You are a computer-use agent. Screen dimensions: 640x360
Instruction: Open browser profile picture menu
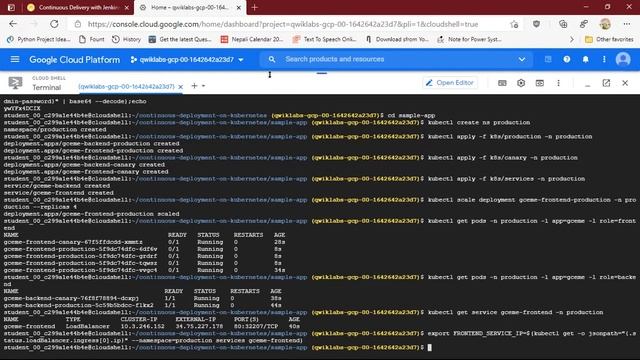tap(605, 24)
